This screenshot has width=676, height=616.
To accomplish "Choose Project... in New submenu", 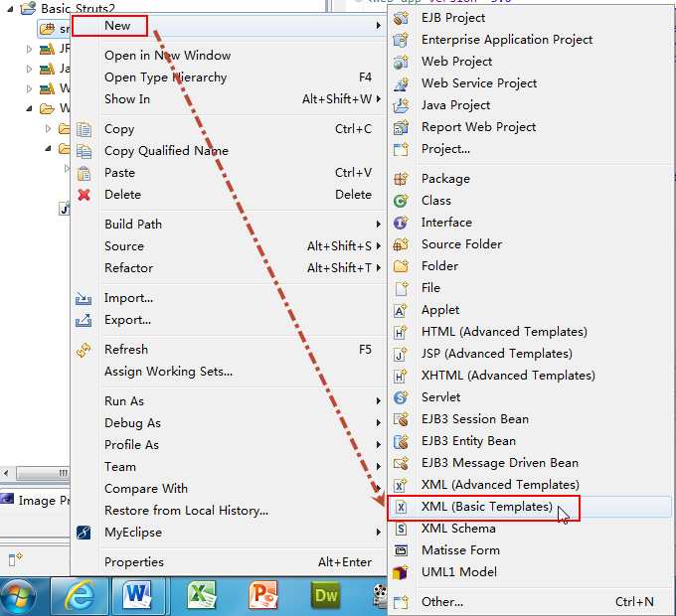I will (445, 149).
